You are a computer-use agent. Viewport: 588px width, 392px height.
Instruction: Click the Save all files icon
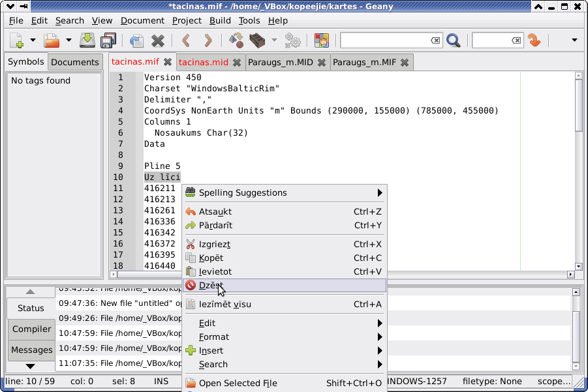(x=108, y=40)
